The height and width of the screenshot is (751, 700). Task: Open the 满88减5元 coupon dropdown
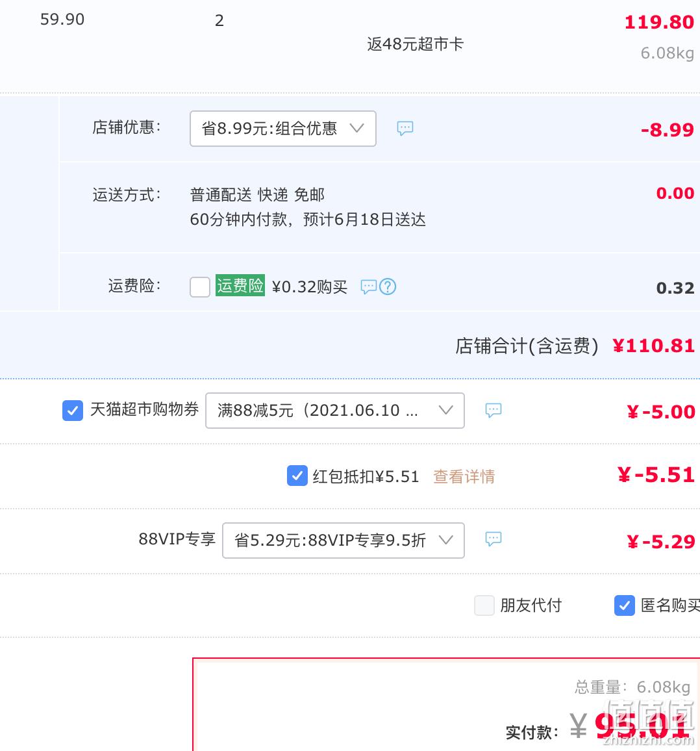(334, 411)
